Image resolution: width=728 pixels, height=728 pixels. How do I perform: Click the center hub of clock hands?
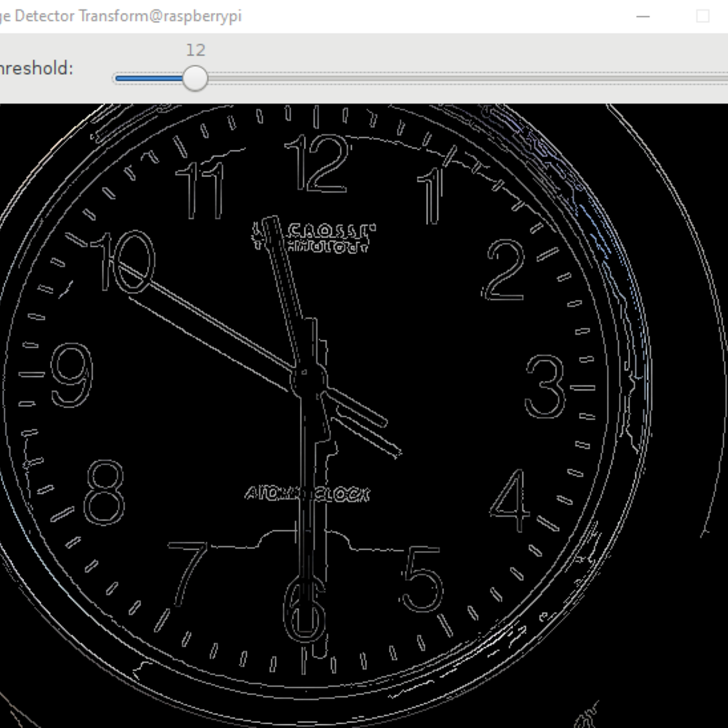308,381
